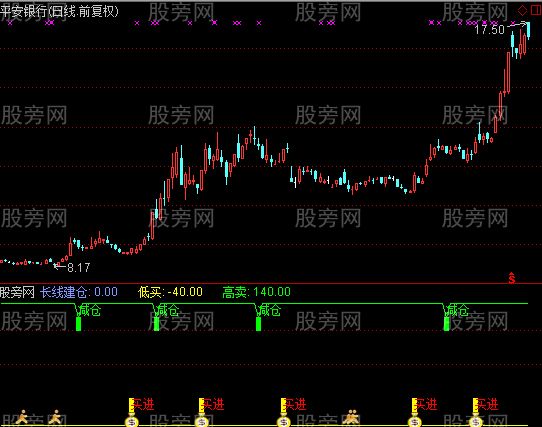The height and width of the screenshot is (427, 542).
Task: Click the 低买: -40.00 indicator value
Action: tap(170, 292)
